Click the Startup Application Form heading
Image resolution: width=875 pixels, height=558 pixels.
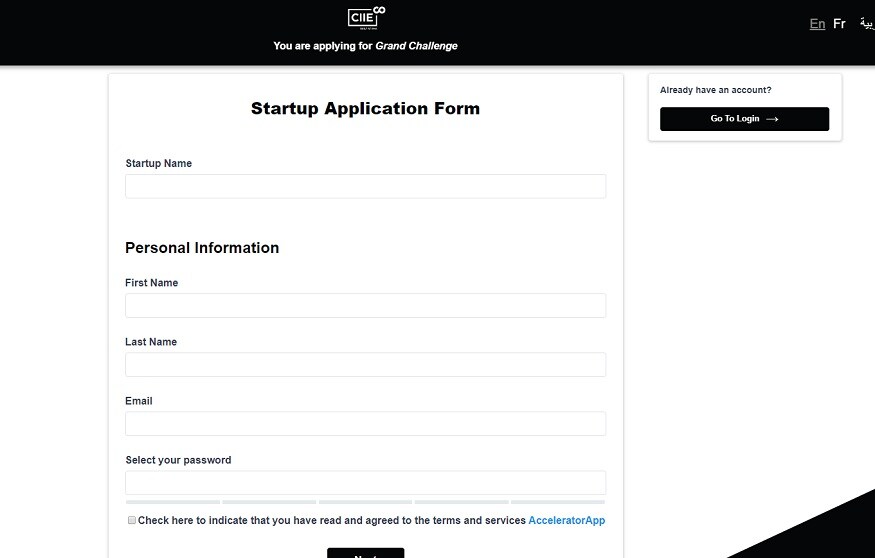coord(366,108)
